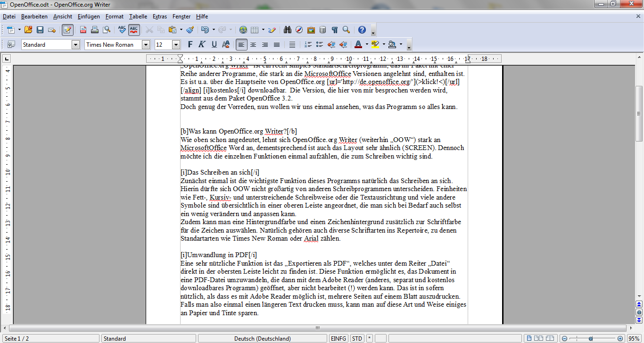Toggle the bullet list
The image size is (644, 343).
coord(320,44)
